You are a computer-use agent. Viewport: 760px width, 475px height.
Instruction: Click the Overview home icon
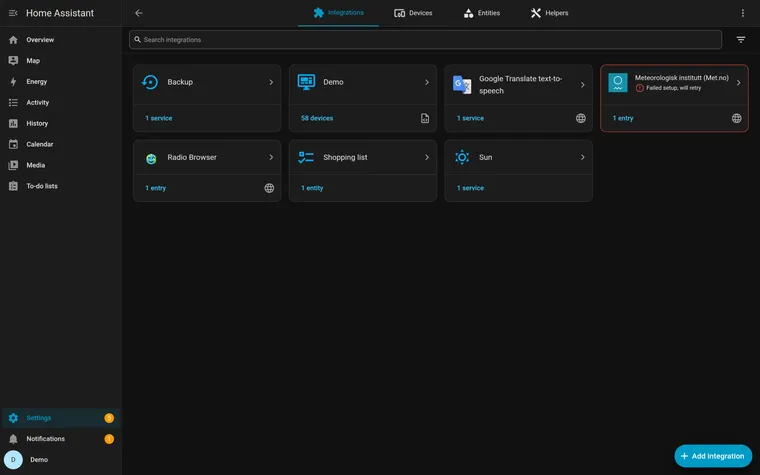pyautogui.click(x=13, y=40)
